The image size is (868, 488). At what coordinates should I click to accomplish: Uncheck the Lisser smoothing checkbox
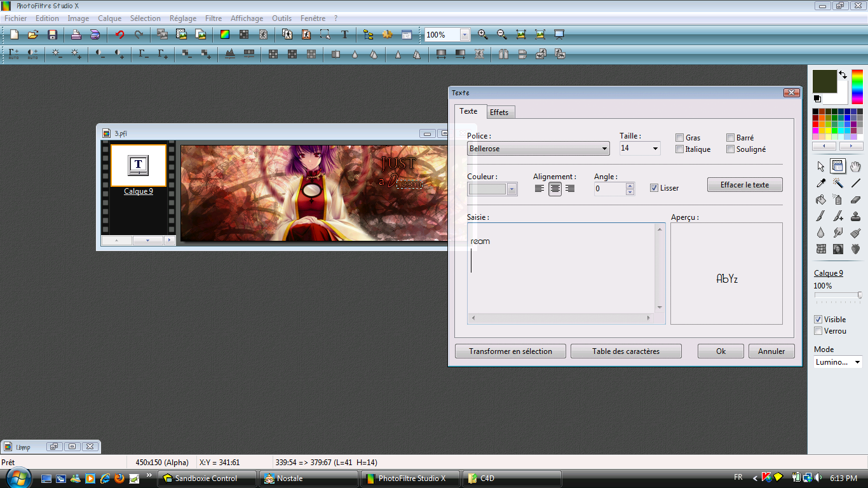tap(654, 188)
